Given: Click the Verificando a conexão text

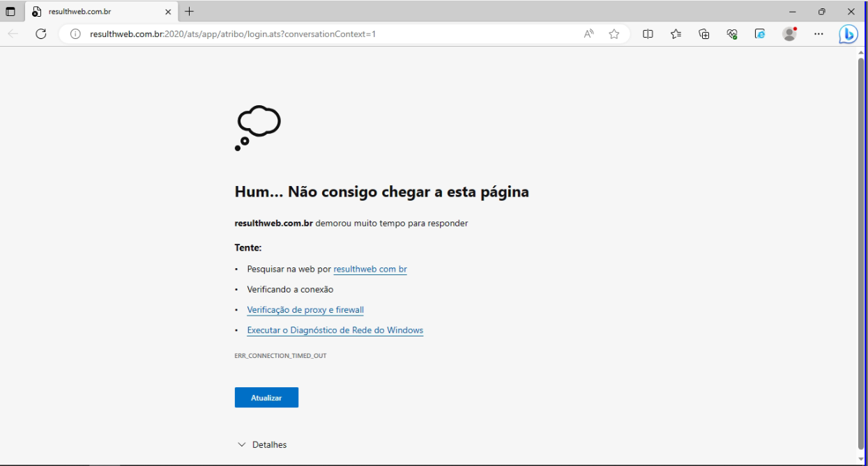Looking at the screenshot, I should point(290,289).
